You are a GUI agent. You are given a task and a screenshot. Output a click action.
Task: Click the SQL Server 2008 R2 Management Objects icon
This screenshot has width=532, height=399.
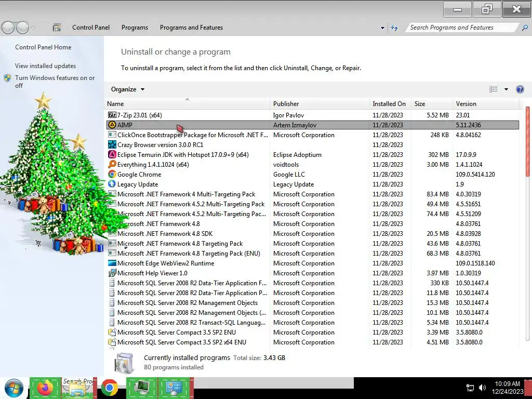[112, 303]
